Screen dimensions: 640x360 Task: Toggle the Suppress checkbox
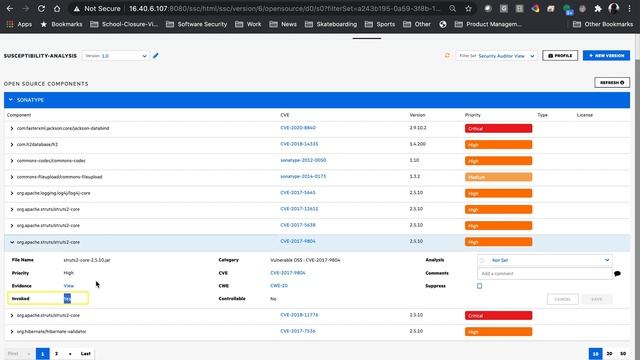[480, 286]
